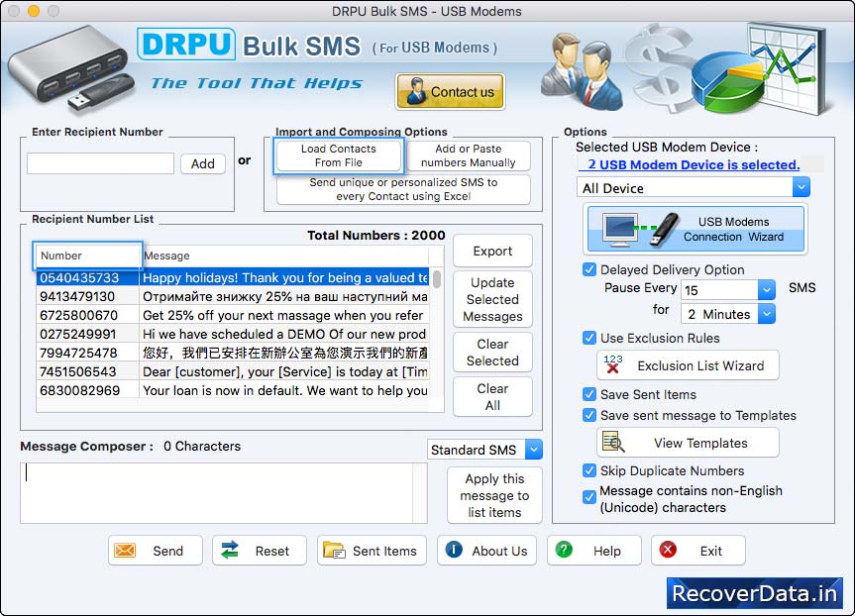Viewport: 855px width, 616px height.
Task: Click the blue info icon for About Us
Action: coord(454,549)
